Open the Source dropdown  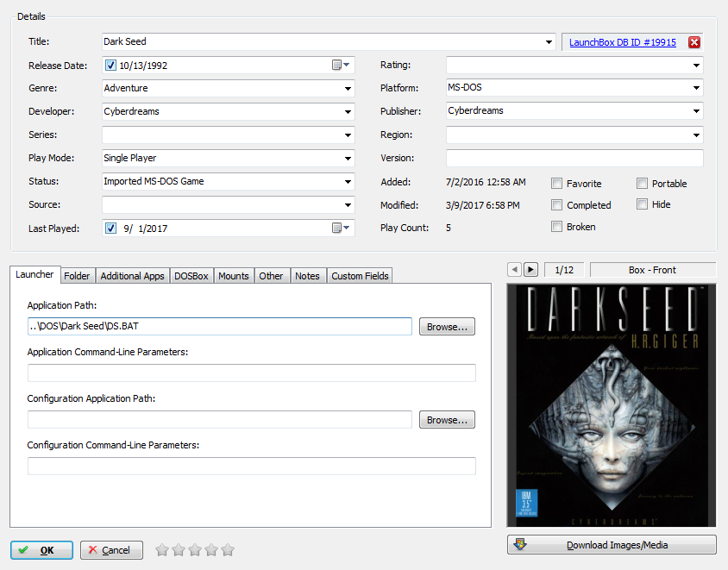[x=348, y=204]
